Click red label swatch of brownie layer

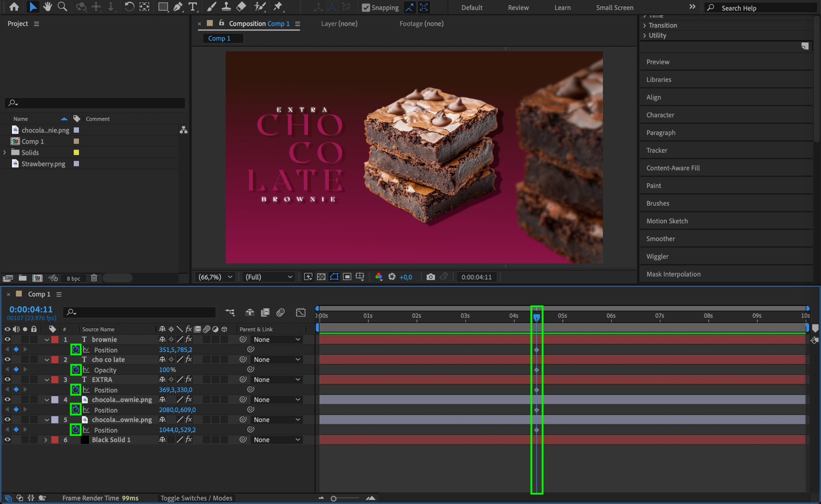[55, 340]
